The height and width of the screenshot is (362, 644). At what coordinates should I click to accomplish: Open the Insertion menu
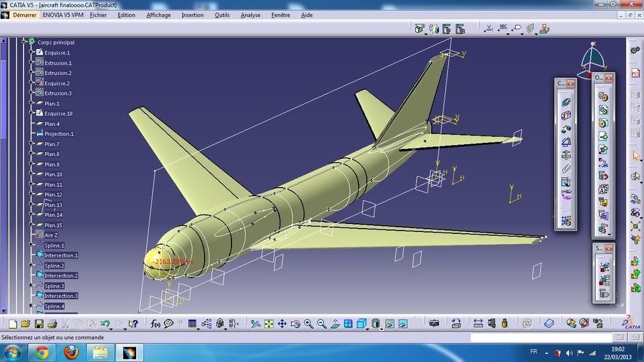tap(193, 15)
